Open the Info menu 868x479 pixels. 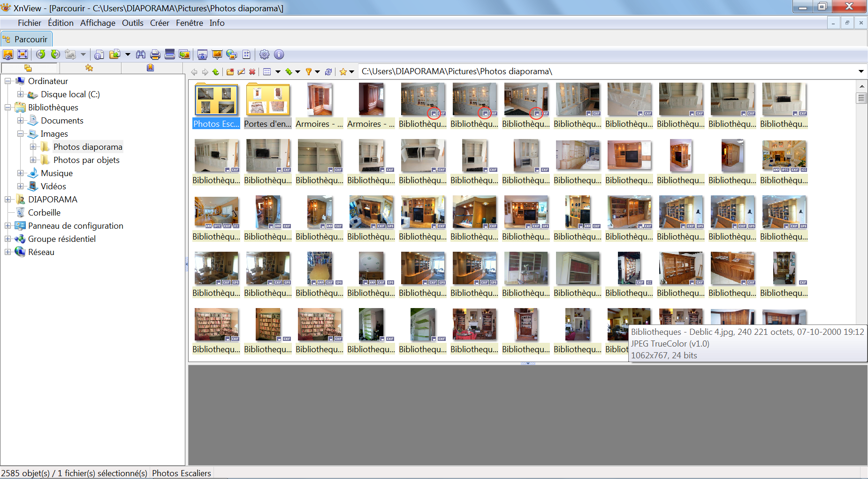point(217,23)
